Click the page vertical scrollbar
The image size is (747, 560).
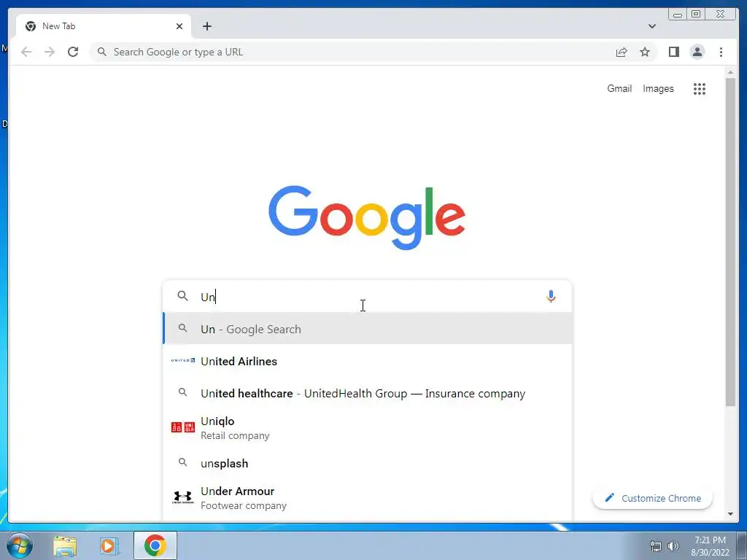pos(730,242)
